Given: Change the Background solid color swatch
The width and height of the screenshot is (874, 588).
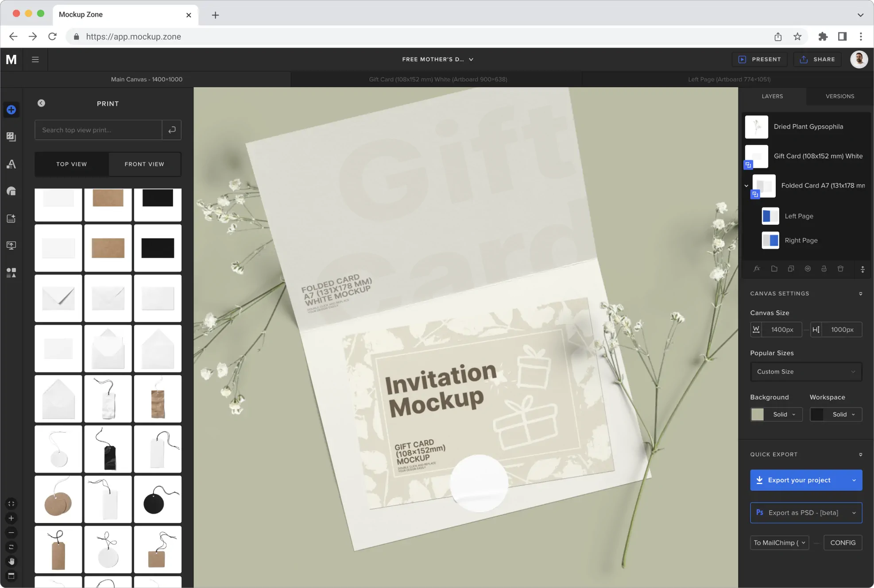Looking at the screenshot, I should [x=758, y=414].
